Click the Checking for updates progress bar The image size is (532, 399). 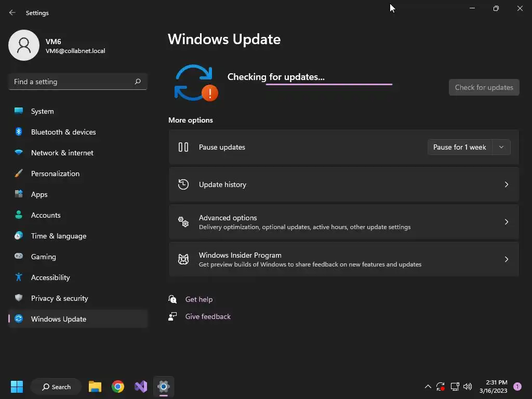coord(329,84)
